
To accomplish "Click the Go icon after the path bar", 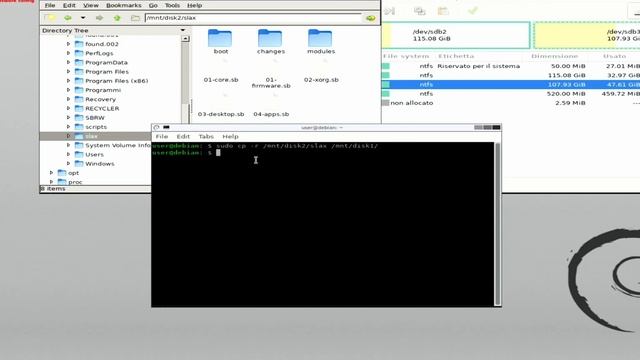I will 371,18.
